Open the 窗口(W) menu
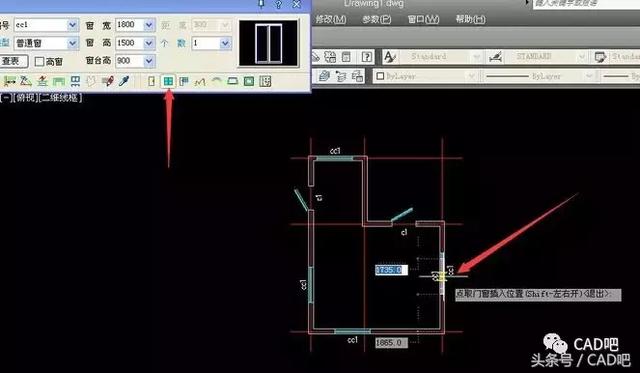This screenshot has width=640, height=373. point(423,19)
